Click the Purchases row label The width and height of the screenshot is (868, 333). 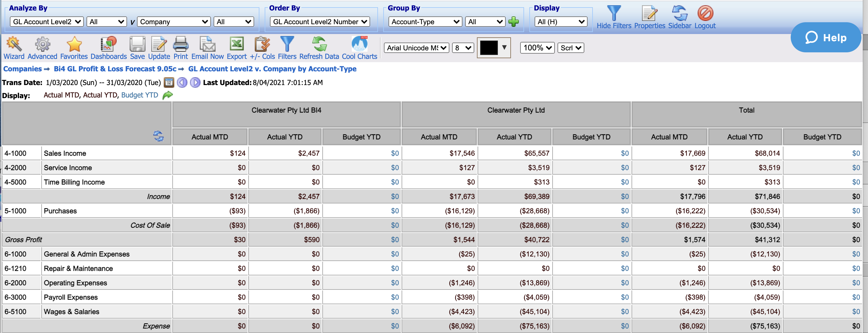(x=60, y=211)
